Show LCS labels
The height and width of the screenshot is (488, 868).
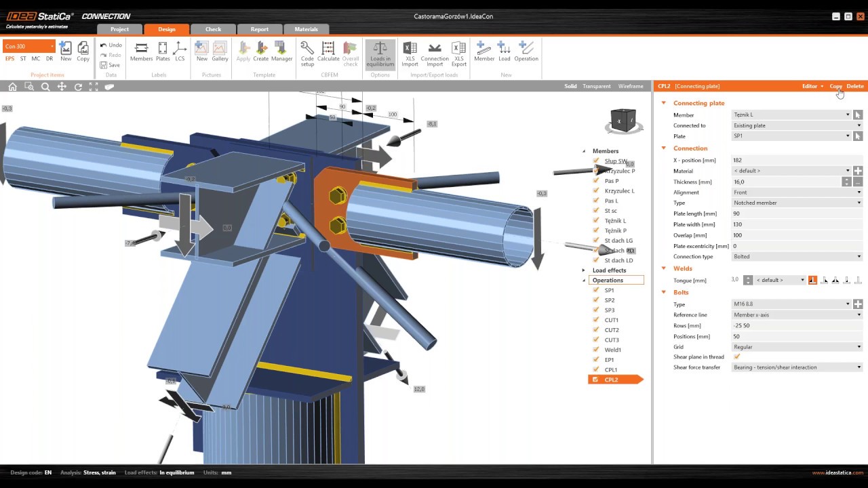(x=180, y=52)
